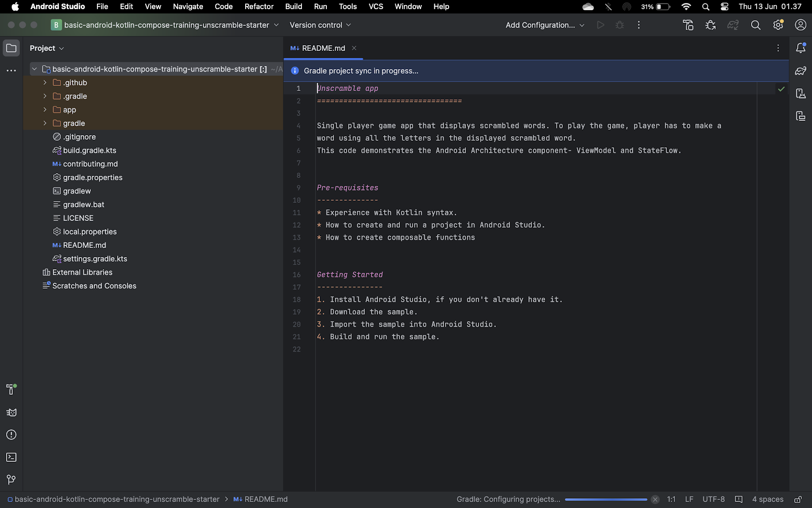Open the Device Manager sidebar icon
812x508 pixels.
pos(801,93)
